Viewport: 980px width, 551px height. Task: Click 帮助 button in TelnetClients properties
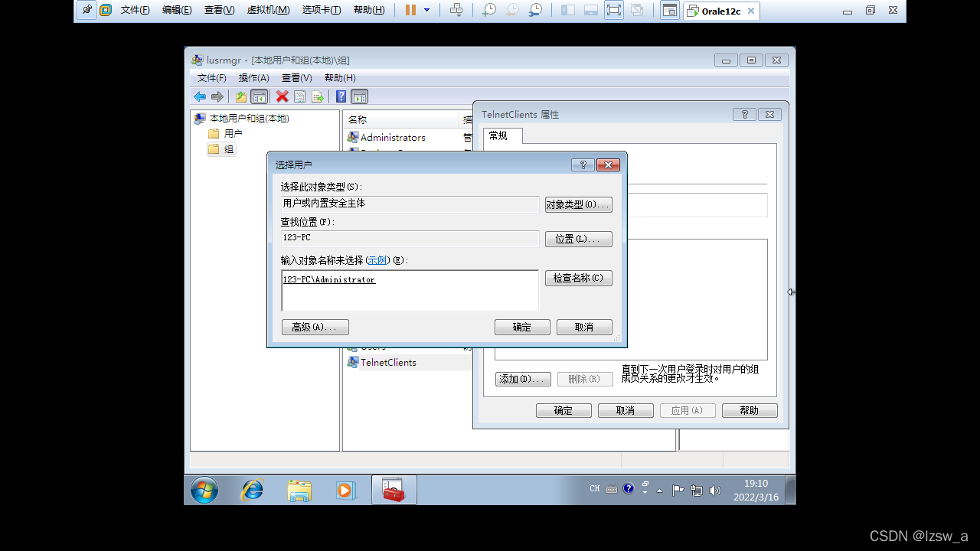coord(750,410)
